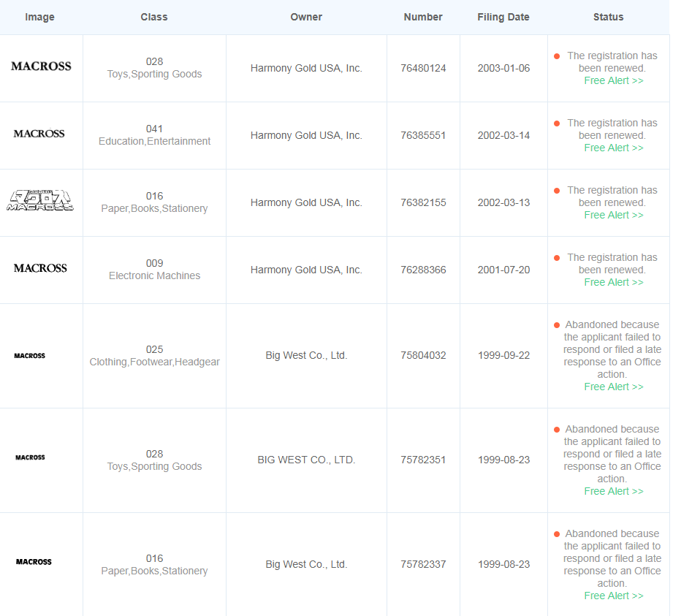Click Free Alert for the filing dated 2002-03-14
The width and height of the screenshot is (673, 616).
pyautogui.click(x=613, y=148)
